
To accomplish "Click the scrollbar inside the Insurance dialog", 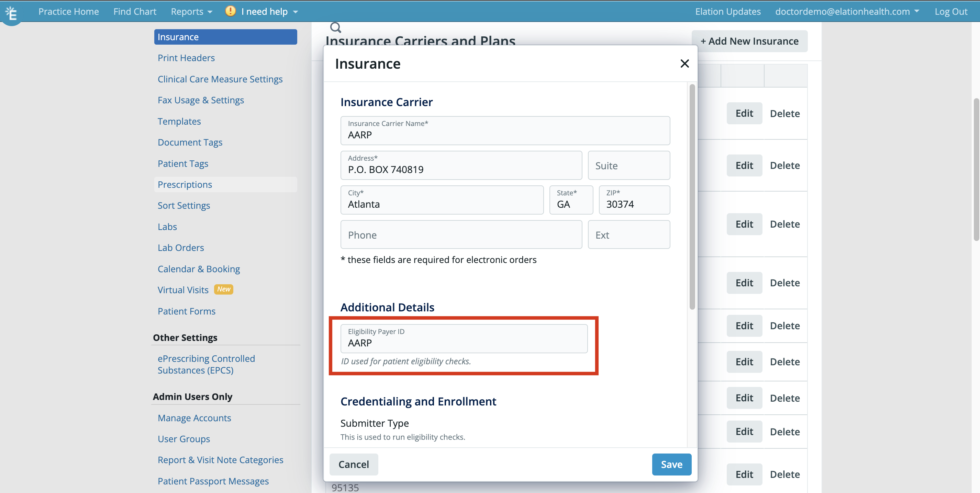I will (691, 198).
